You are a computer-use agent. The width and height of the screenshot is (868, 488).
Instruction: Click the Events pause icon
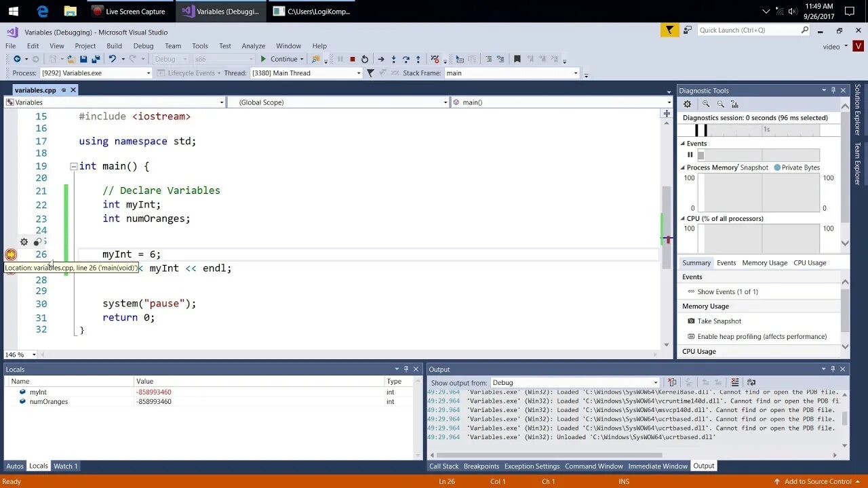[x=690, y=155]
